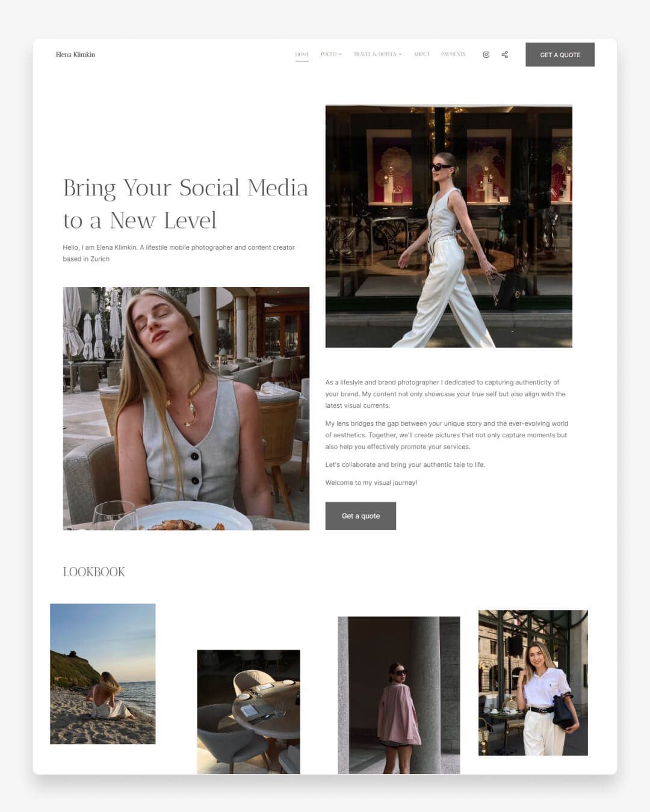Select the HOME menu item
Image resolution: width=650 pixels, height=812 pixels.
[302, 54]
